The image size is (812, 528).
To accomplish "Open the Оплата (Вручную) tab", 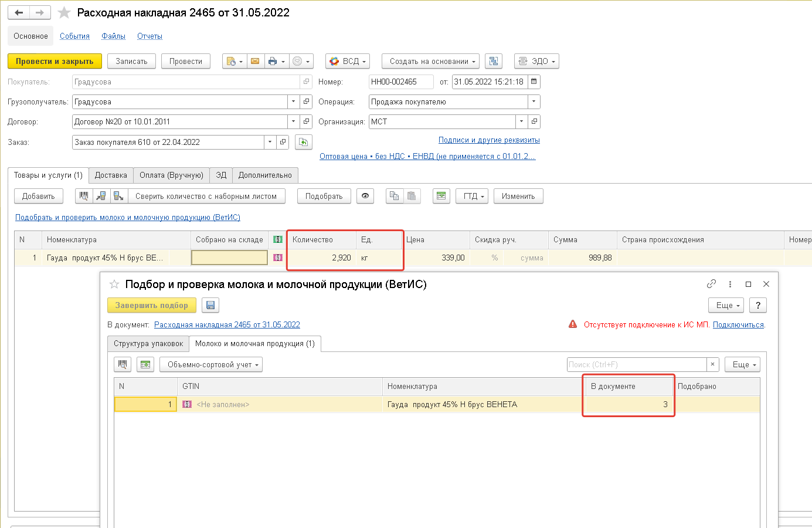I will click(171, 175).
